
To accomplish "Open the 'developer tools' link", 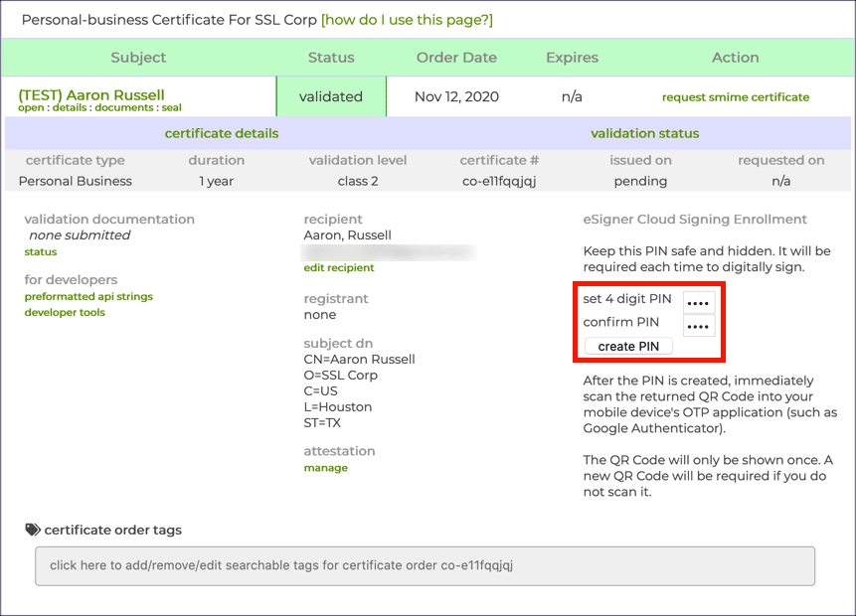I will pos(65,312).
